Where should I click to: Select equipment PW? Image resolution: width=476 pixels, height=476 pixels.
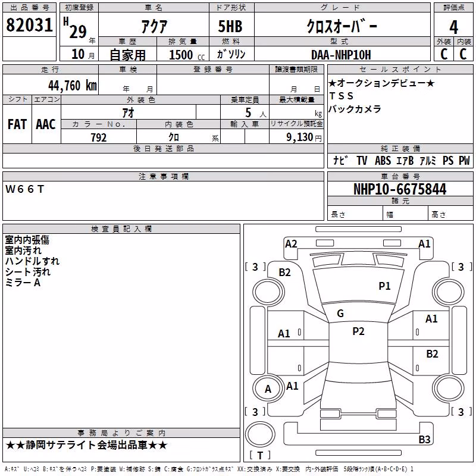(464, 160)
